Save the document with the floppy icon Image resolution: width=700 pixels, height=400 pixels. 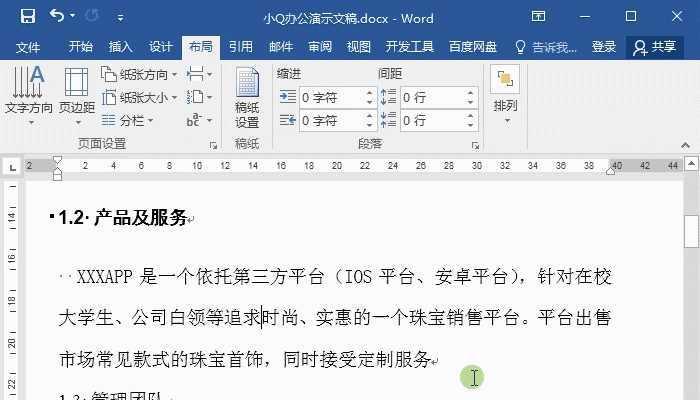click(x=28, y=17)
